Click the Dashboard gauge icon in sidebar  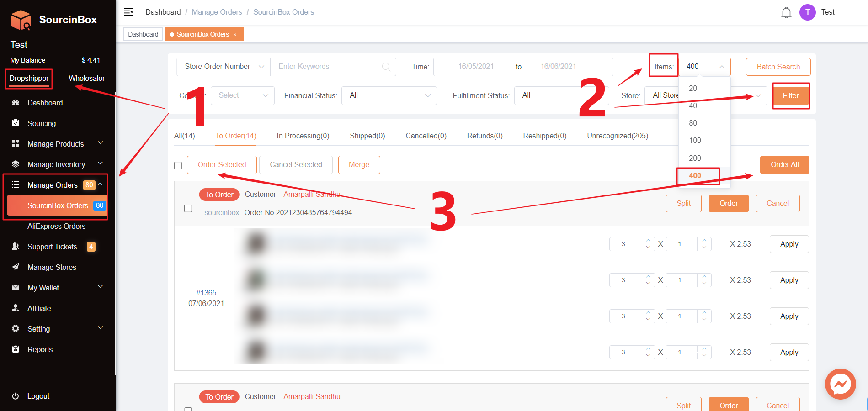coord(16,103)
